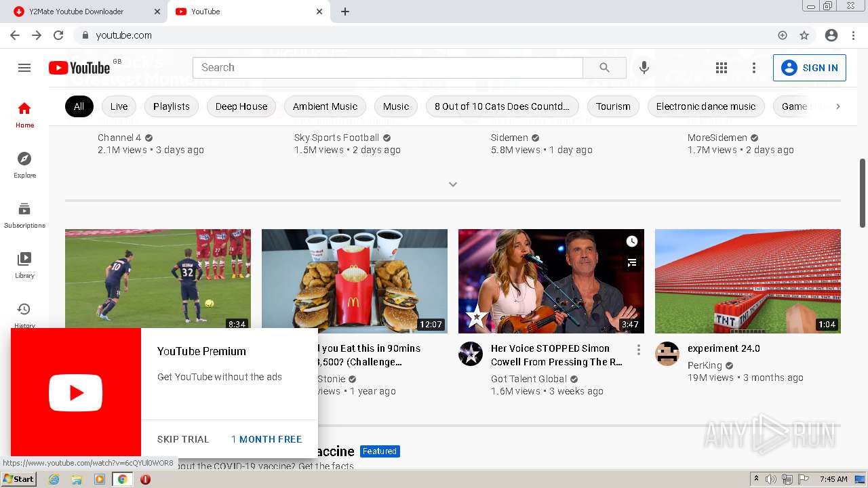868x488 pixels.
Task: Open McDonald's food challenge thumbnail
Action: (x=355, y=281)
